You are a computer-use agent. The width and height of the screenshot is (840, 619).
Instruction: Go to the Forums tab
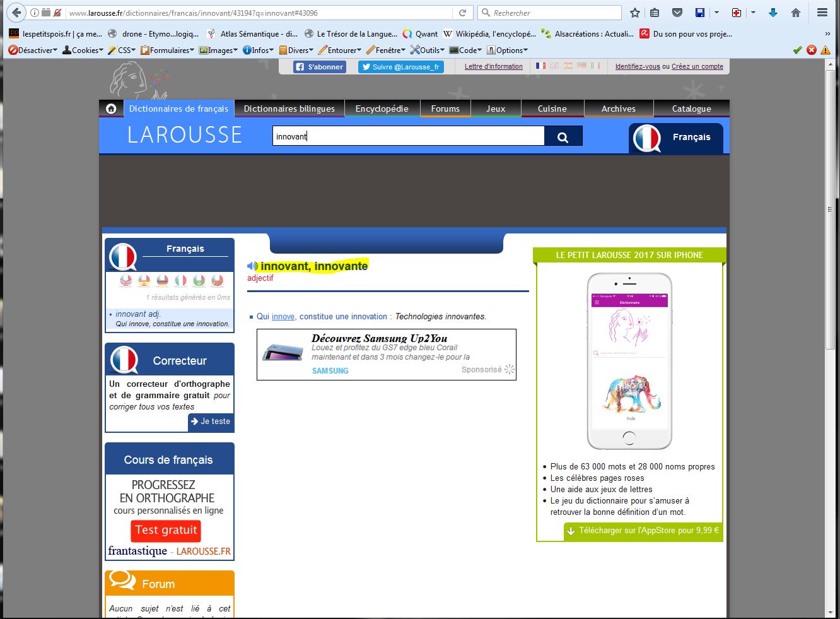(445, 109)
